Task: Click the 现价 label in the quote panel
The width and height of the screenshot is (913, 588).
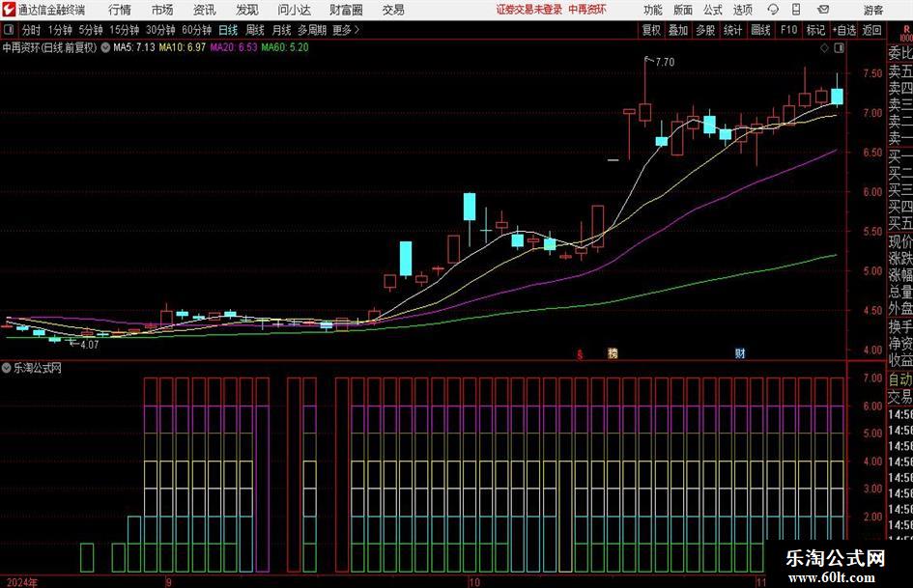Action: click(x=900, y=241)
